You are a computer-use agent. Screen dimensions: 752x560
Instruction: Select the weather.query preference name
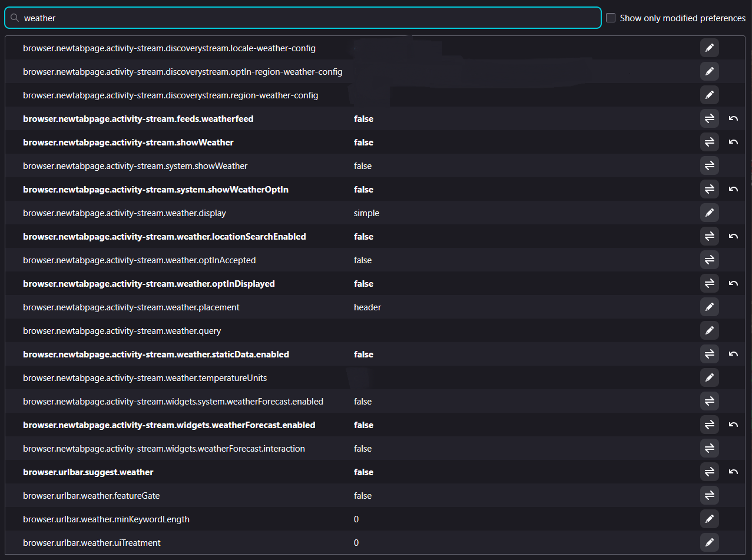point(122,331)
